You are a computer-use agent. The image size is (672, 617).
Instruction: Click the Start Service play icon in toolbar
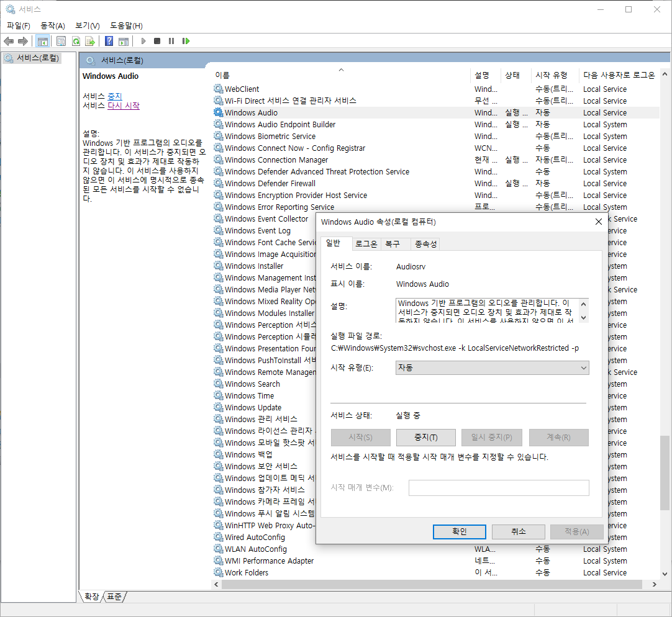point(143,41)
